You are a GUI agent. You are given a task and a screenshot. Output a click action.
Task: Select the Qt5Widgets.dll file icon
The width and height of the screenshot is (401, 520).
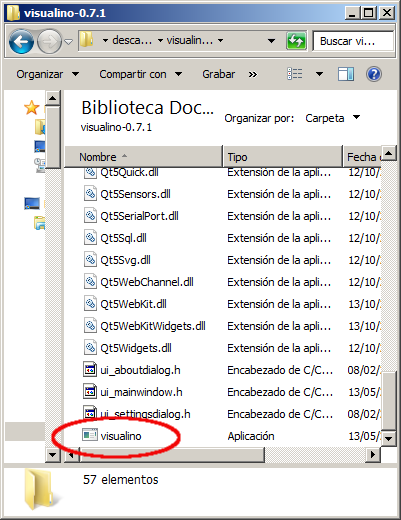[90, 348]
